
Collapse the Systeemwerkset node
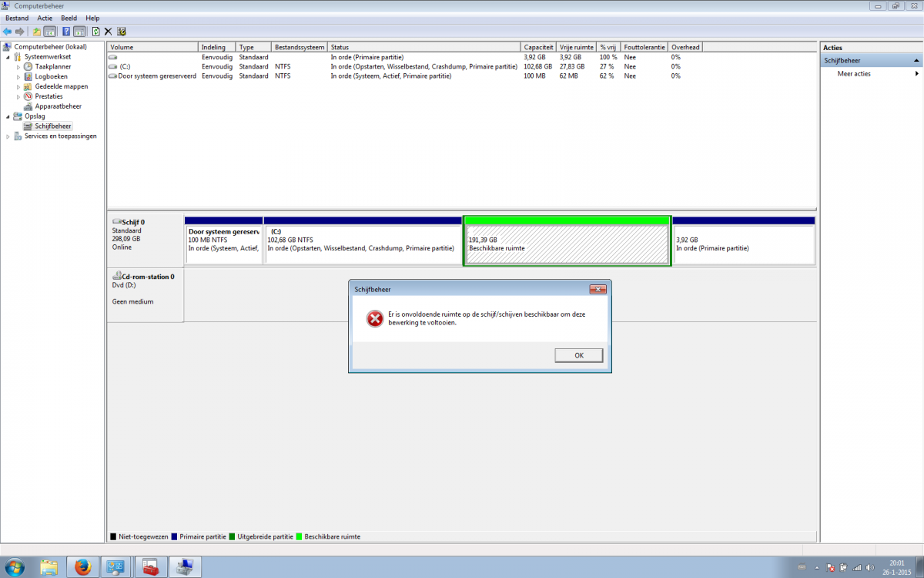point(8,57)
